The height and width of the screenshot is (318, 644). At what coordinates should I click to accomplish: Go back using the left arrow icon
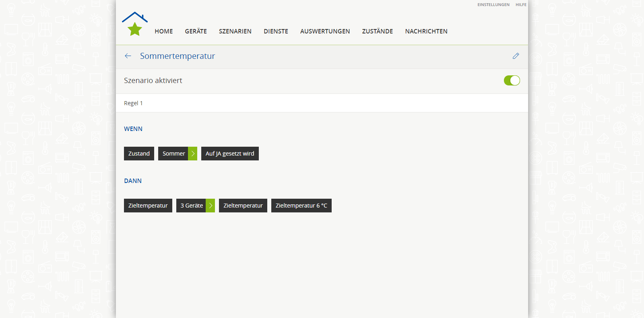128,56
